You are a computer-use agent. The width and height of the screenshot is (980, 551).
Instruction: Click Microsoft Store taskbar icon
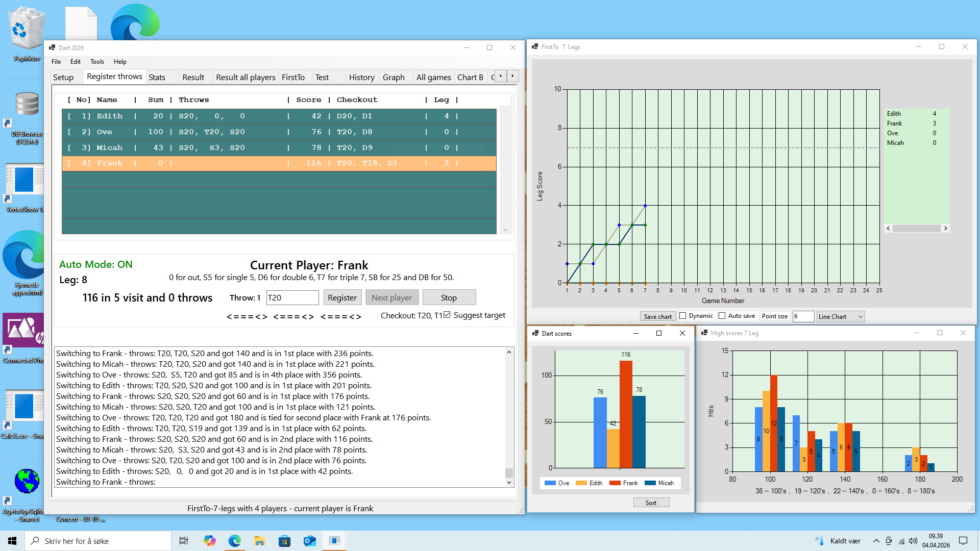(284, 541)
